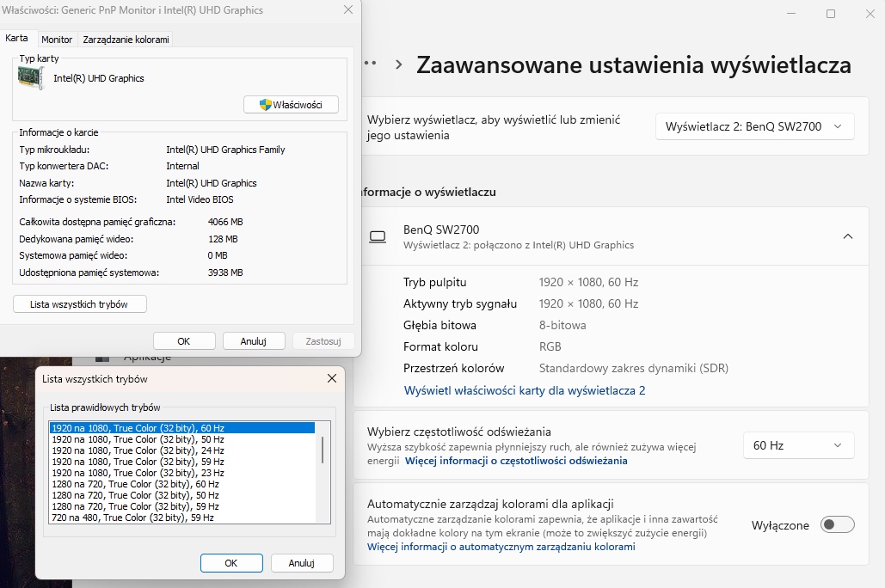Click Anuluj in the modes list dialog
This screenshot has width=885, height=588.
[302, 563]
